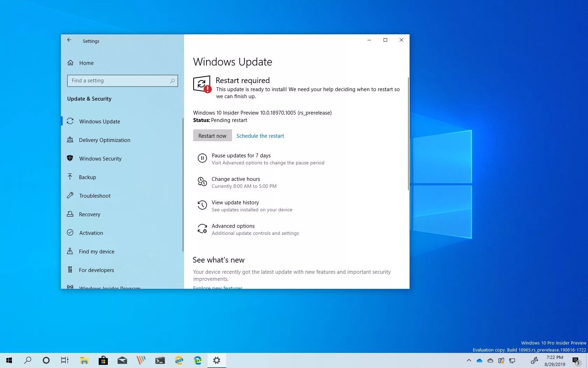Open the Mail app from the taskbar
The width and height of the screenshot is (588, 368).
(122, 360)
